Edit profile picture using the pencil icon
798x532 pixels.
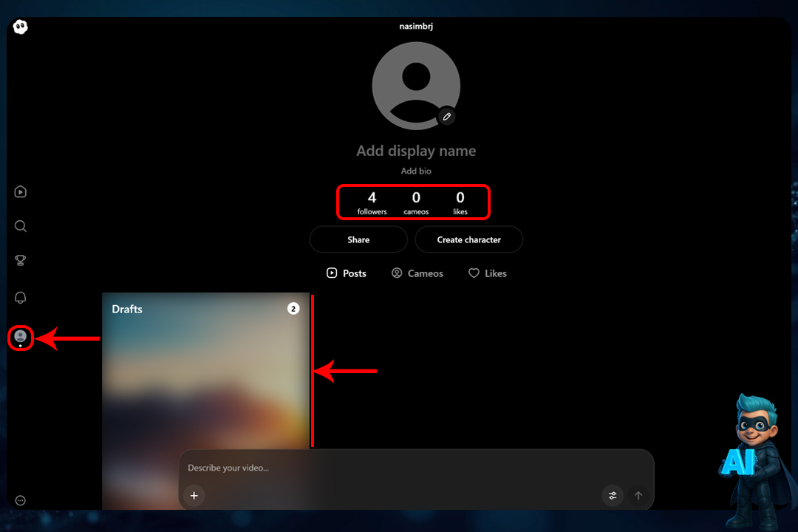pyautogui.click(x=446, y=116)
